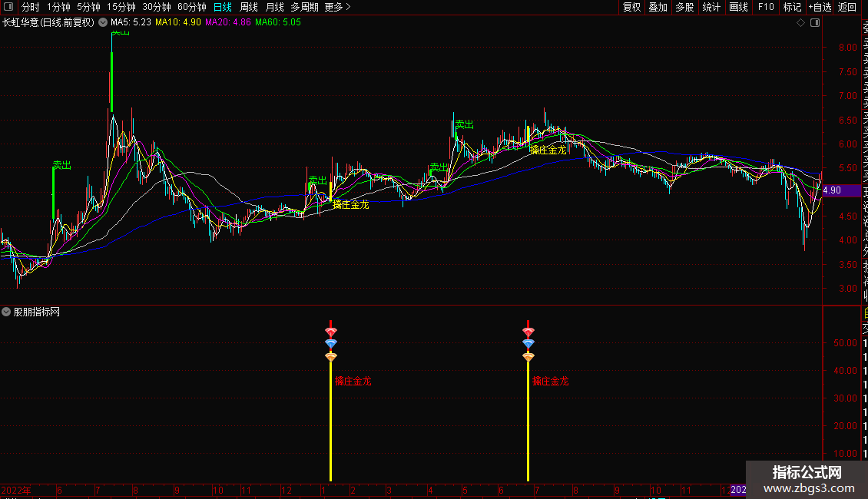Viewport: 868px width, 499px height.
Task: Switch to the 周线 weekly tab
Action: point(249,7)
